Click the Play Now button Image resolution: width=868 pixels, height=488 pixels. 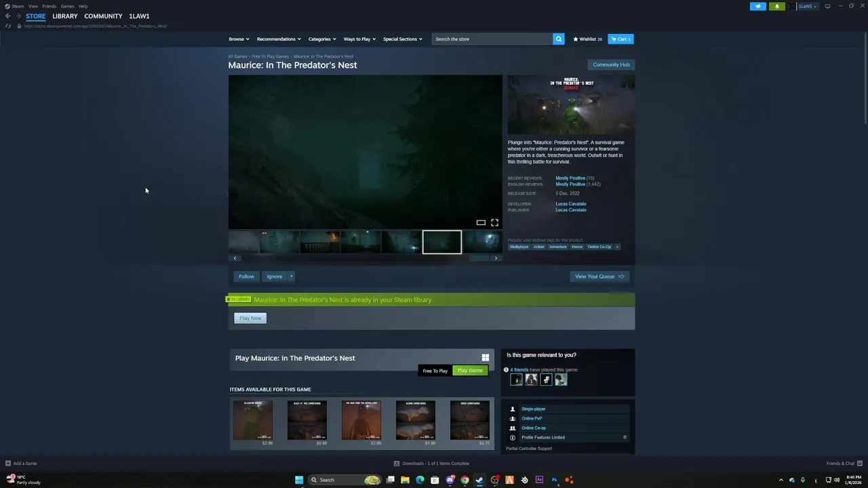click(250, 318)
